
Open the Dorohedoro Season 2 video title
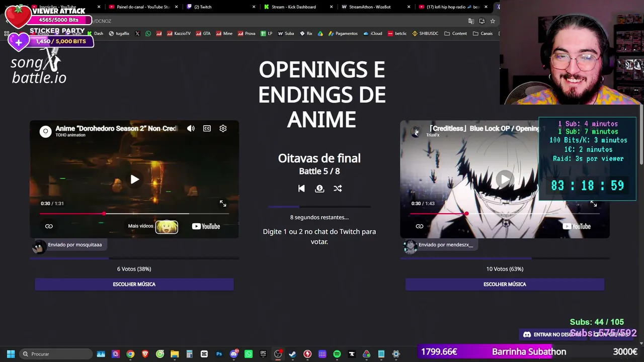[116, 128]
